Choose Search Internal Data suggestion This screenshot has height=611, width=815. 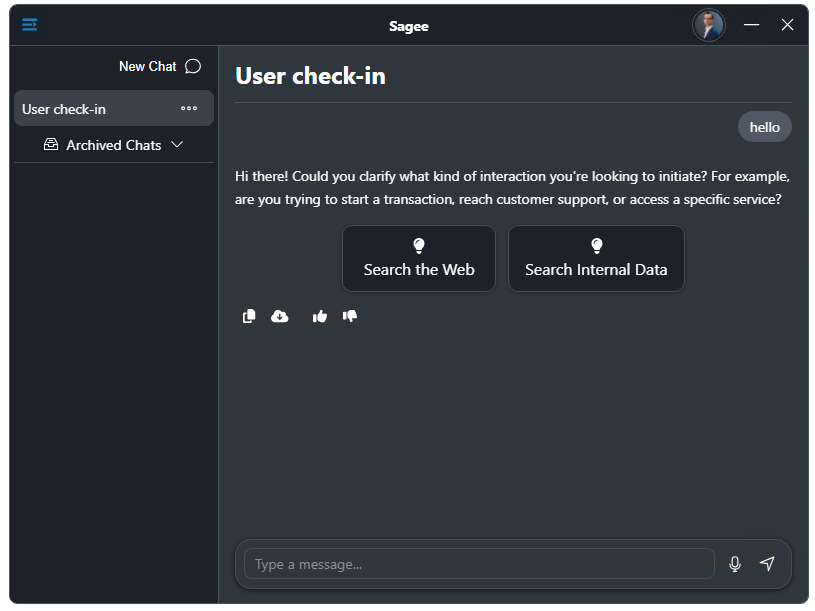click(596, 258)
